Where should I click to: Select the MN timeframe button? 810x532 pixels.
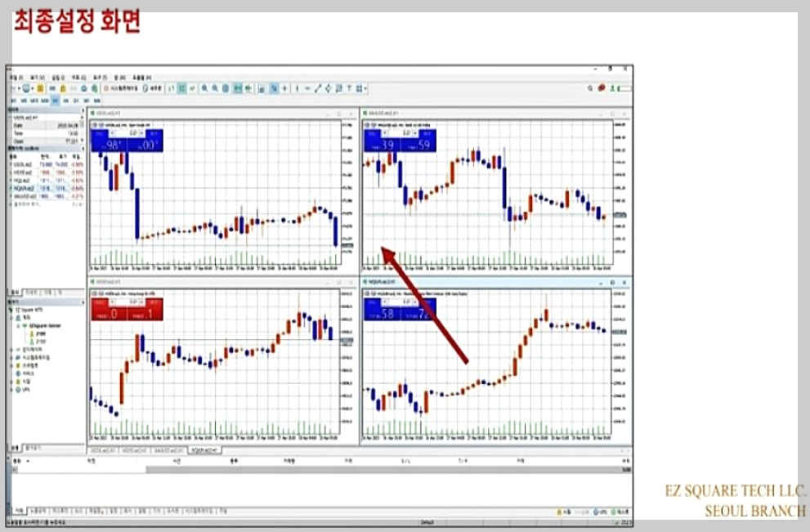(x=96, y=101)
